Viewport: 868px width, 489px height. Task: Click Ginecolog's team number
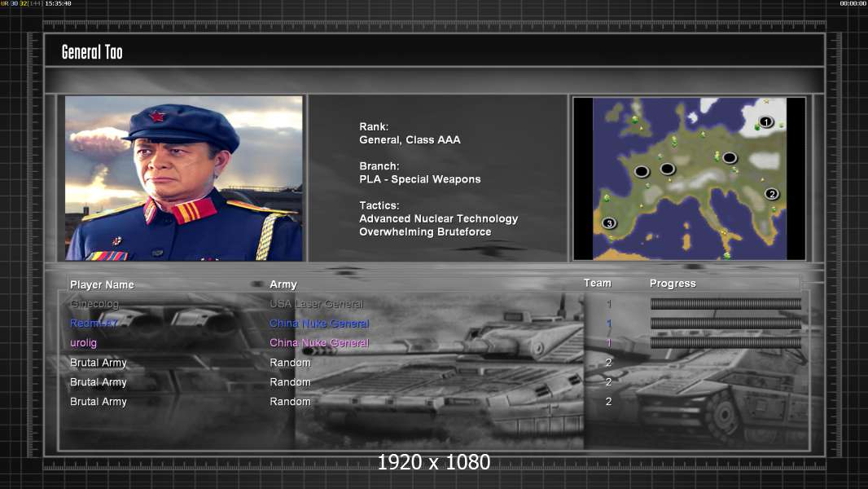[609, 304]
